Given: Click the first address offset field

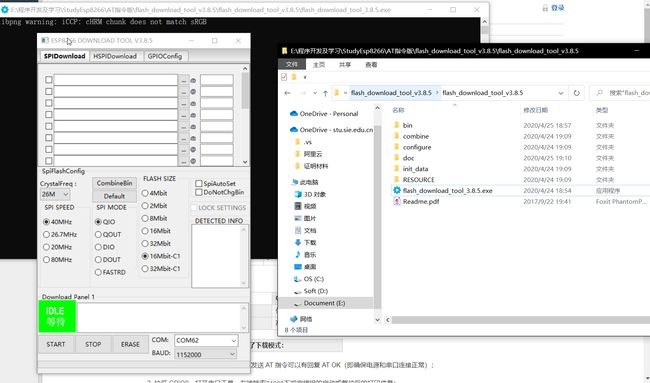Looking at the screenshot, I should (216, 80).
